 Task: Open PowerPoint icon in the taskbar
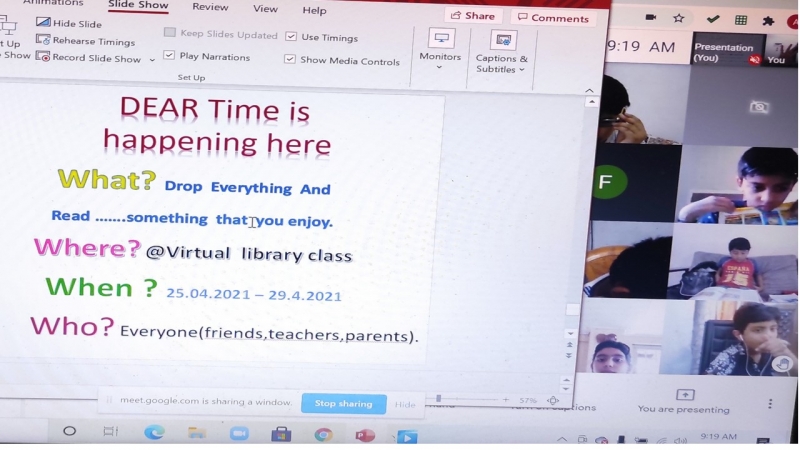[364, 435]
